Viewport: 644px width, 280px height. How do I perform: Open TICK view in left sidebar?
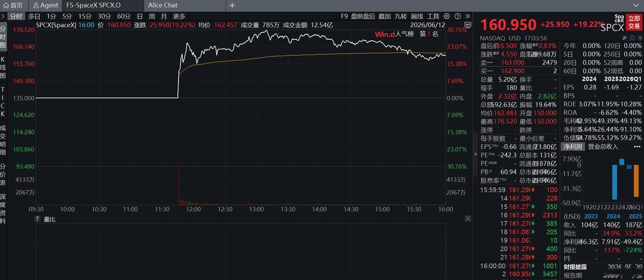pyautogui.click(x=3, y=101)
